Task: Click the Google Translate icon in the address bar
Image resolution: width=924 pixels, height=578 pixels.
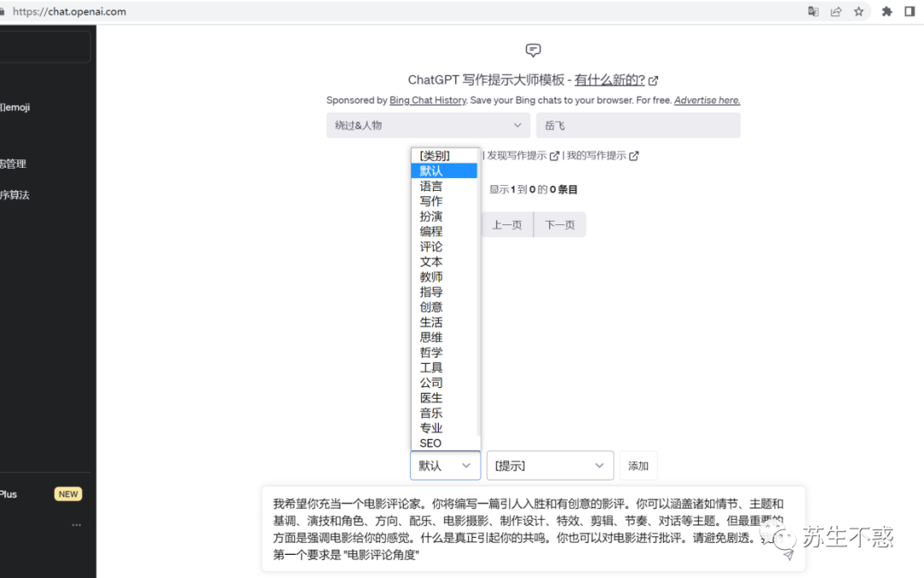Action: 813,12
